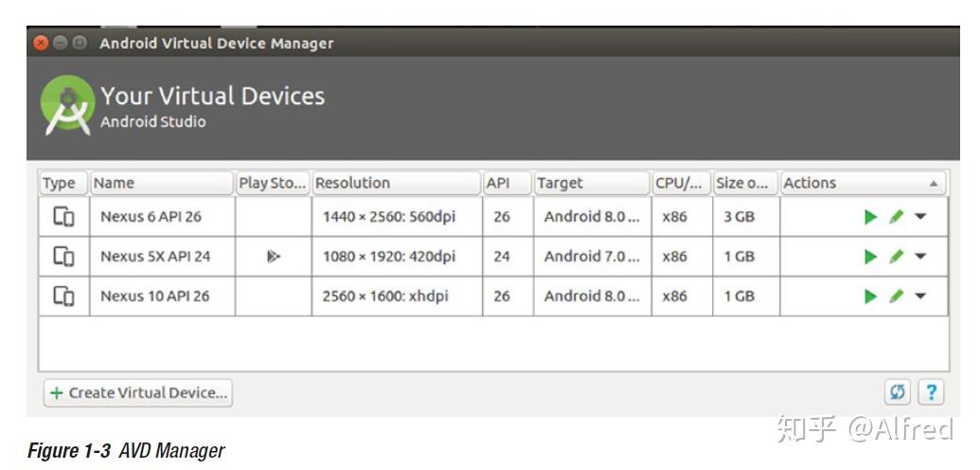The width and height of the screenshot is (980, 470).
Task: Sort devices by the Name column
Action: pos(161,183)
